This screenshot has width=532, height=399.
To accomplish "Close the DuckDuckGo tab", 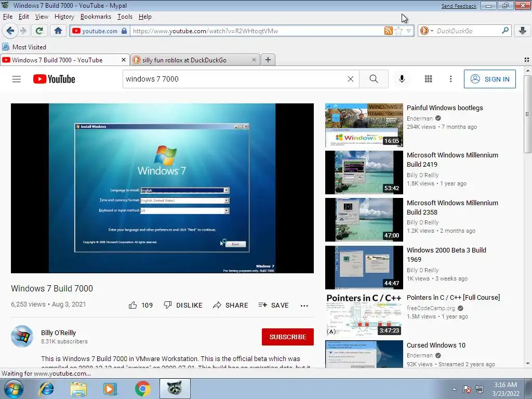I will click(x=254, y=60).
